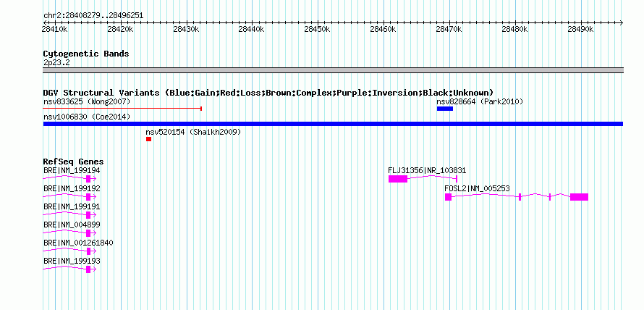Click the BRE|NM_199194 gene label
The height and width of the screenshot is (310, 644).
72,170
